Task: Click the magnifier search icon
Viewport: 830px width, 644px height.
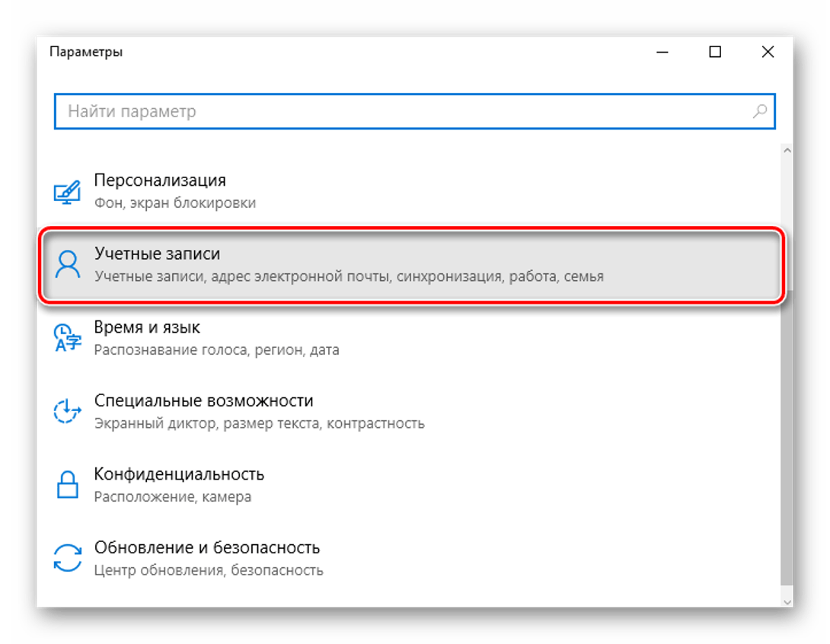Action: point(759,111)
